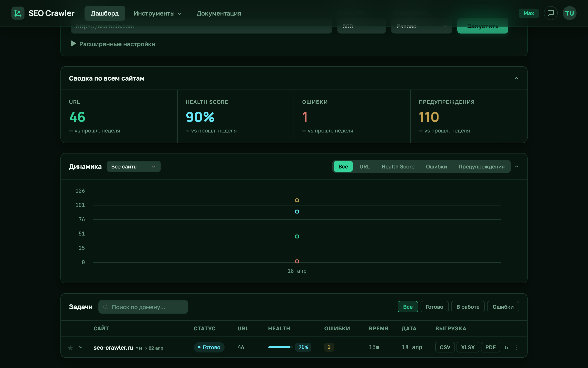The height and width of the screenshot is (368, 588).
Task: Select the yellow warnings point on the chart
Action: click(x=297, y=200)
